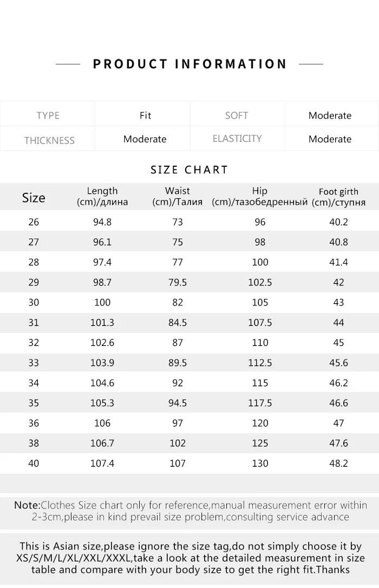Click the Waist (cm) column header
The image size is (379, 588).
click(178, 197)
